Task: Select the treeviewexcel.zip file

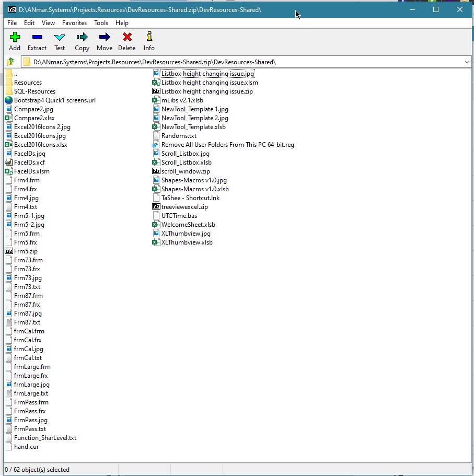Action: [x=184, y=207]
